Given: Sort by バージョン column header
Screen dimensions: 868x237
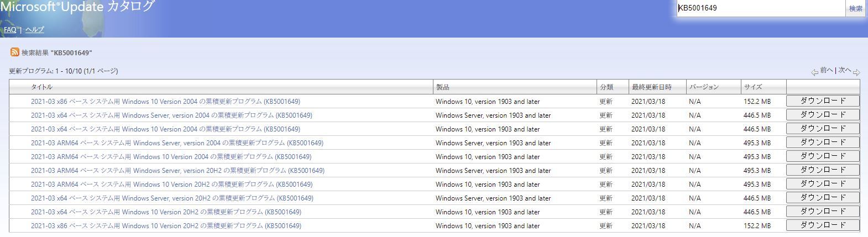Looking at the screenshot, I should click(x=704, y=87).
